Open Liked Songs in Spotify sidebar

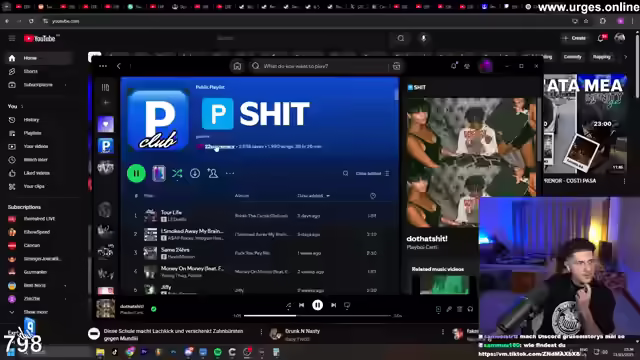[x=106, y=124]
